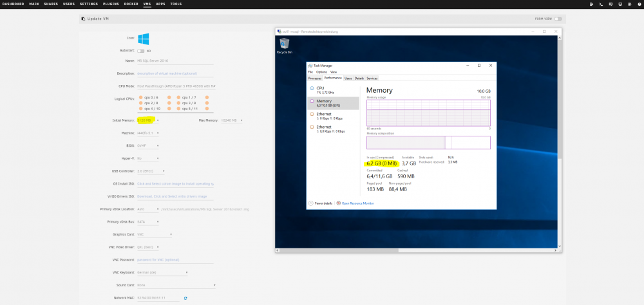Open the terminal icon in top bar
Viewport: 644px width, 305px height.
601,4
